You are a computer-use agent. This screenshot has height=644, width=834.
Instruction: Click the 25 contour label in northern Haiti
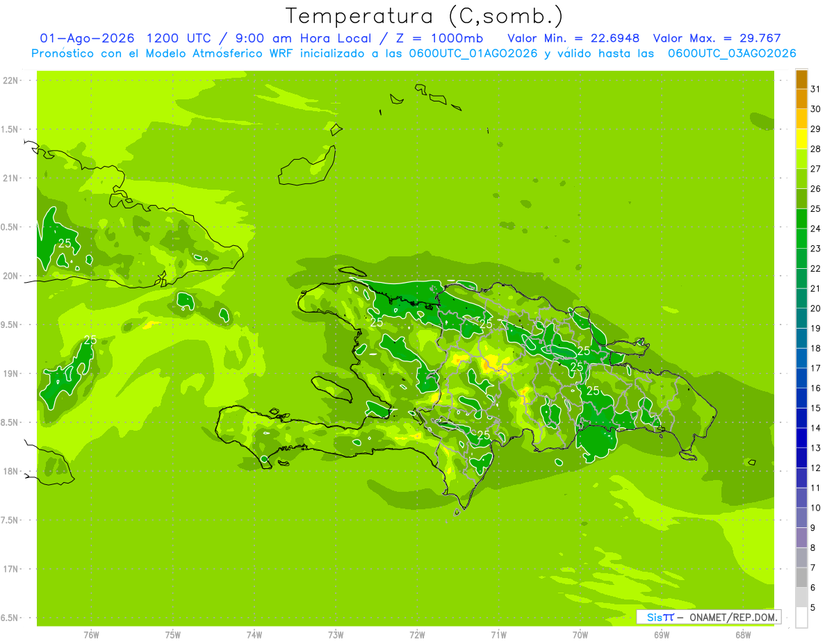click(x=377, y=322)
